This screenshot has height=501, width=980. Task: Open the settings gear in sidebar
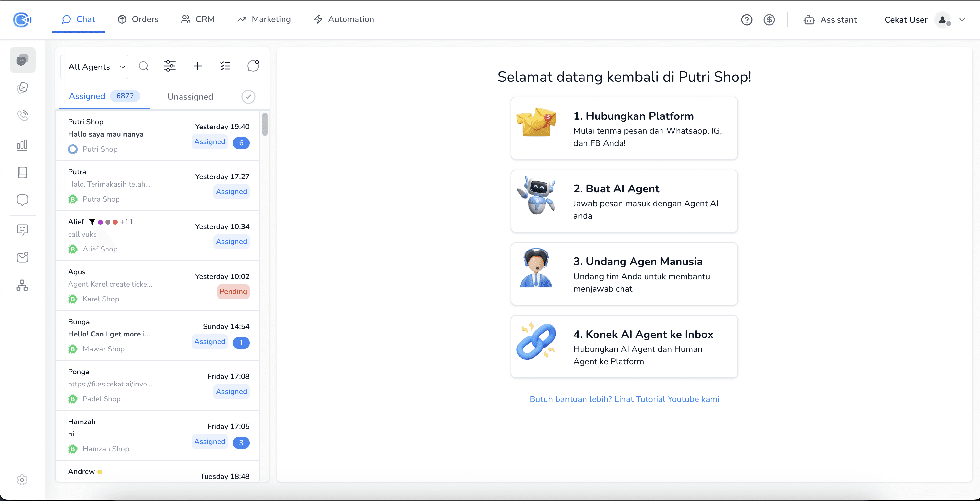22,480
